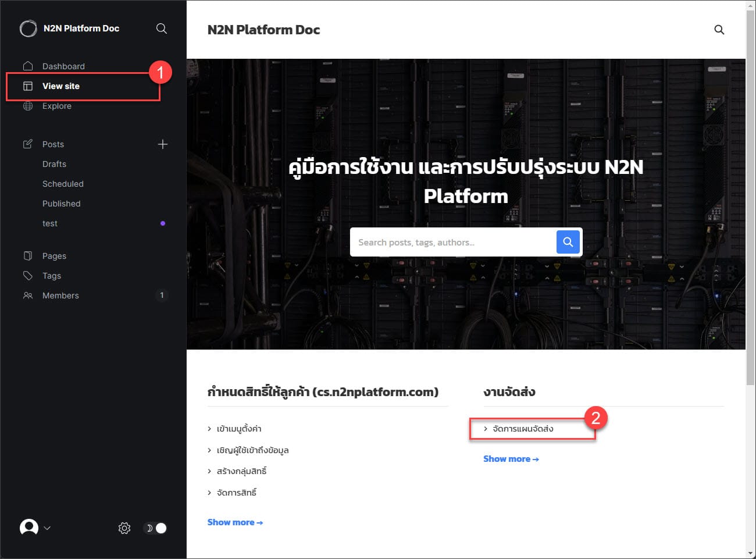The height and width of the screenshot is (559, 756).
Task: Open the จัดการแผนจัดส่ง item
Action: tap(522, 429)
